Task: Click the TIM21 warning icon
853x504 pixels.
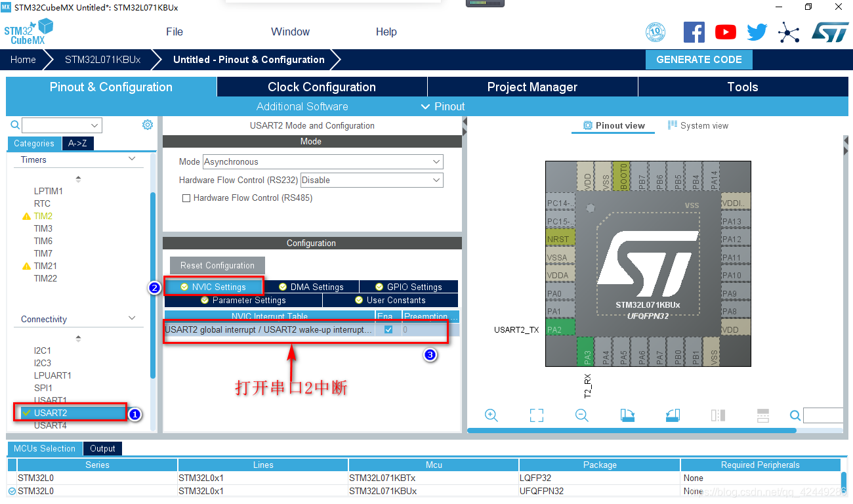Action: coord(26,266)
